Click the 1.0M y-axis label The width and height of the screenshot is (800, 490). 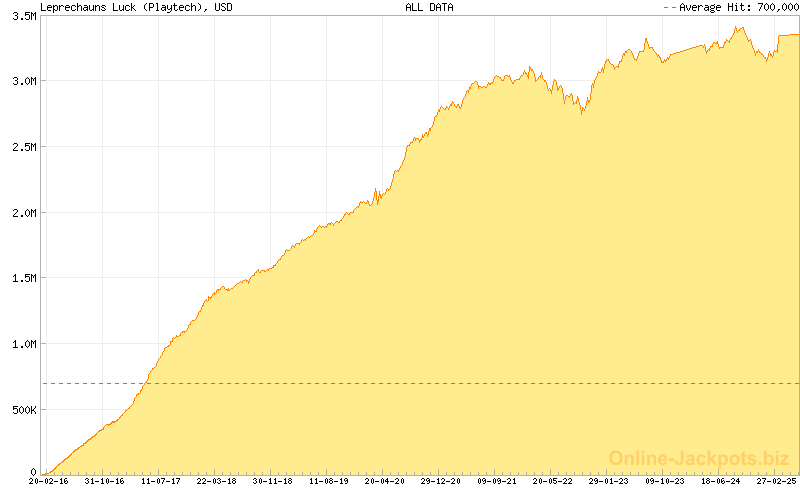[20, 344]
